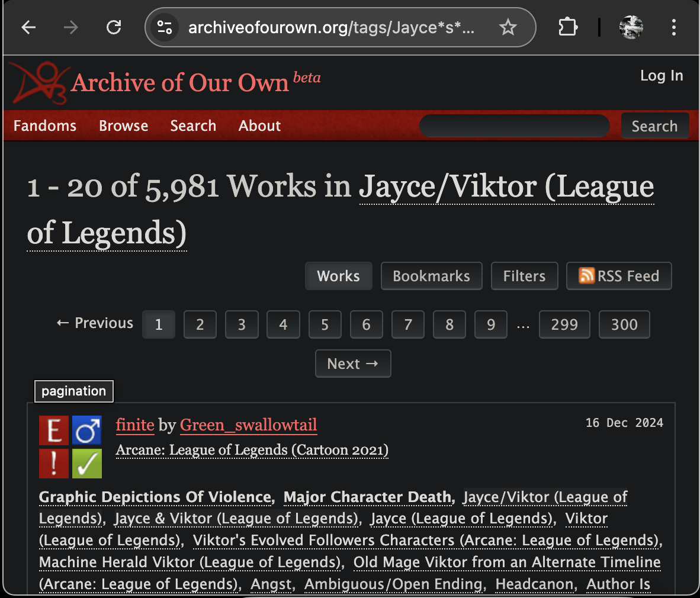
Task: Click Graphic Depictions Of Violence tag
Action: point(156,497)
